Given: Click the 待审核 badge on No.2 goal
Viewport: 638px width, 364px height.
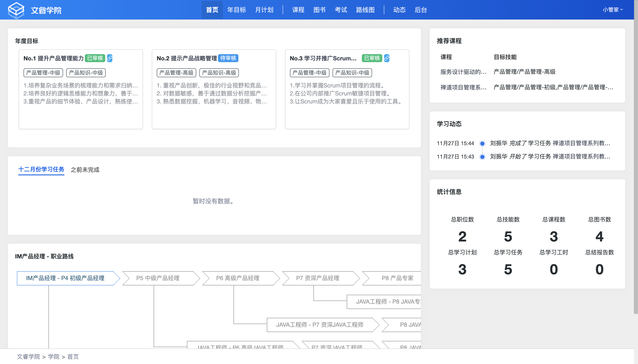Looking at the screenshot, I should [228, 58].
